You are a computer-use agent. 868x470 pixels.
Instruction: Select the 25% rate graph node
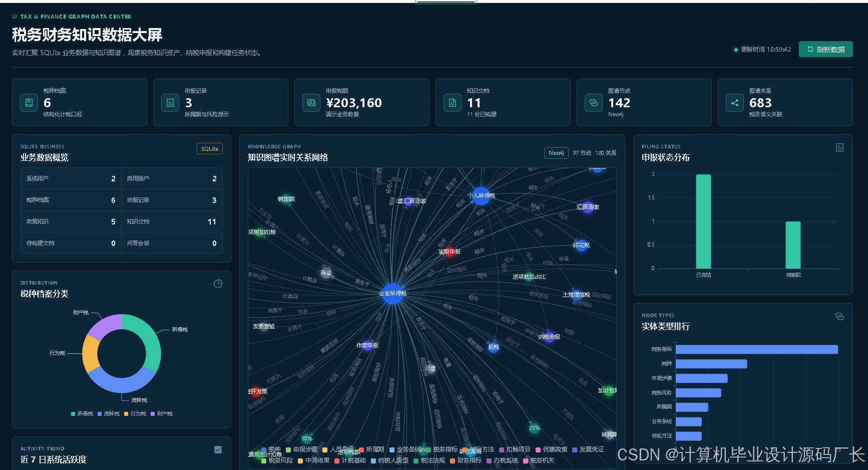[535, 428]
